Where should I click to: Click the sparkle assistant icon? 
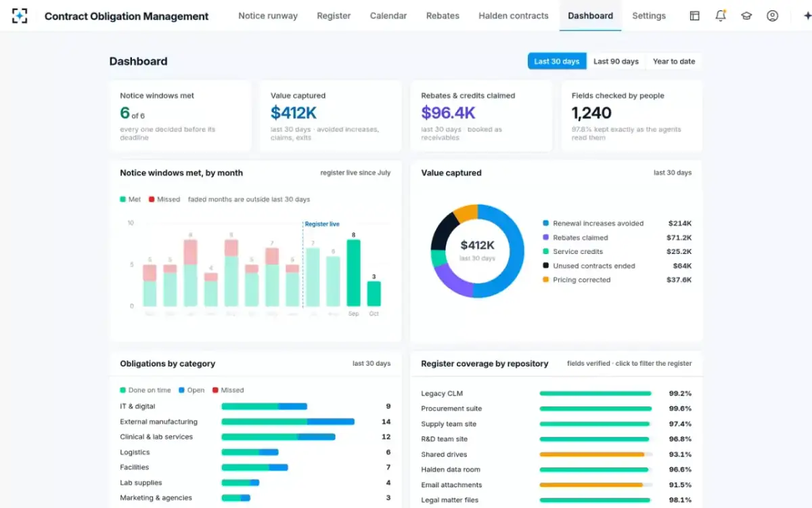[x=807, y=16]
